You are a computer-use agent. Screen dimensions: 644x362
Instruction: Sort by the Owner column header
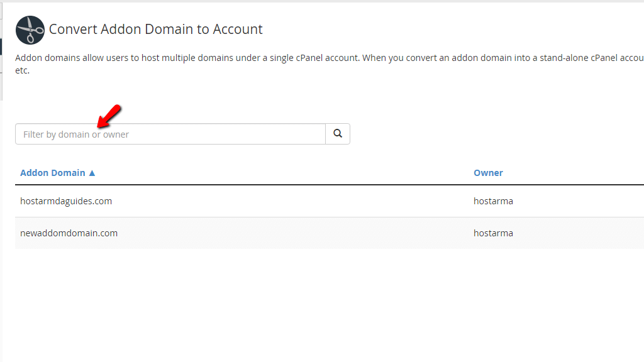[x=488, y=173]
